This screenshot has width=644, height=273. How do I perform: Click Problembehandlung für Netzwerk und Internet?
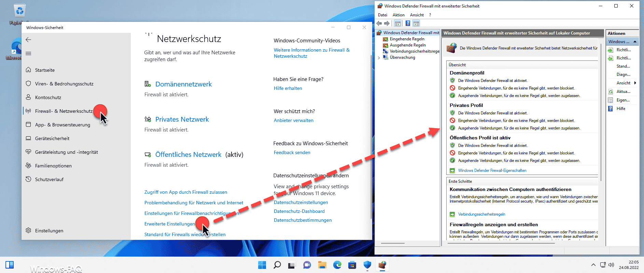pyautogui.click(x=194, y=203)
